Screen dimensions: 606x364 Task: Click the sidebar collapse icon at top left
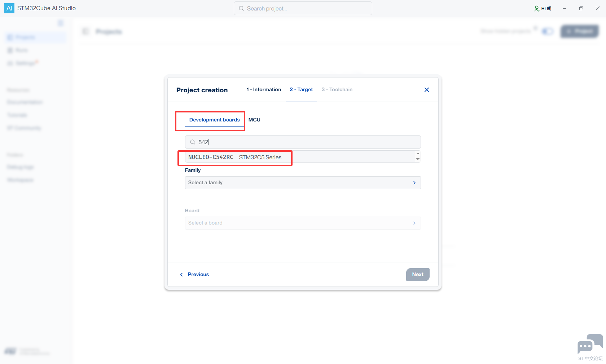(x=61, y=23)
